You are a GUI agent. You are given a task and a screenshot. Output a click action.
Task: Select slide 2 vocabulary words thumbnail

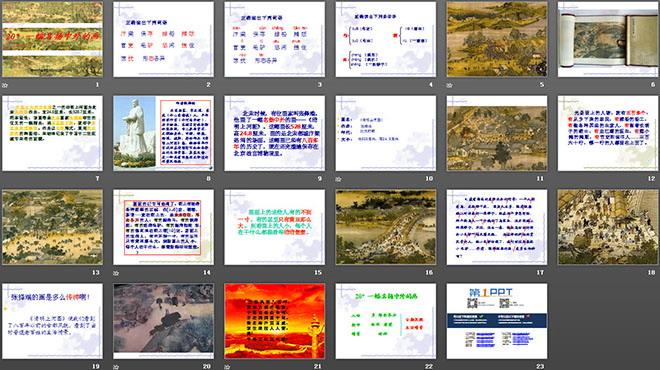163,39
